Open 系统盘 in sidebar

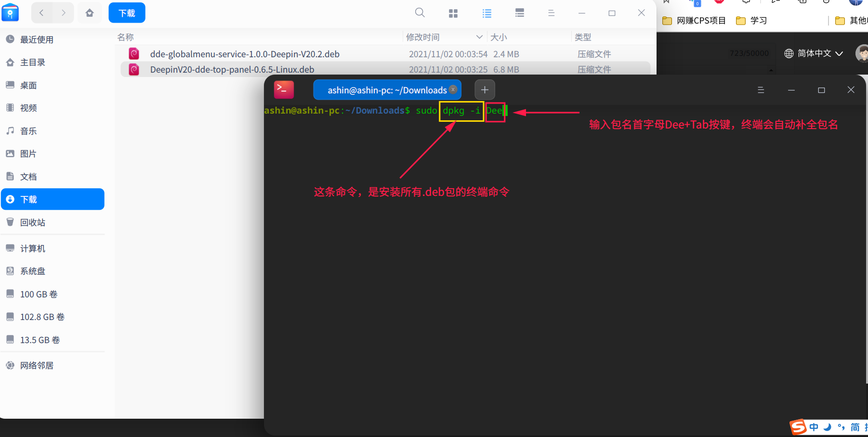(53, 271)
